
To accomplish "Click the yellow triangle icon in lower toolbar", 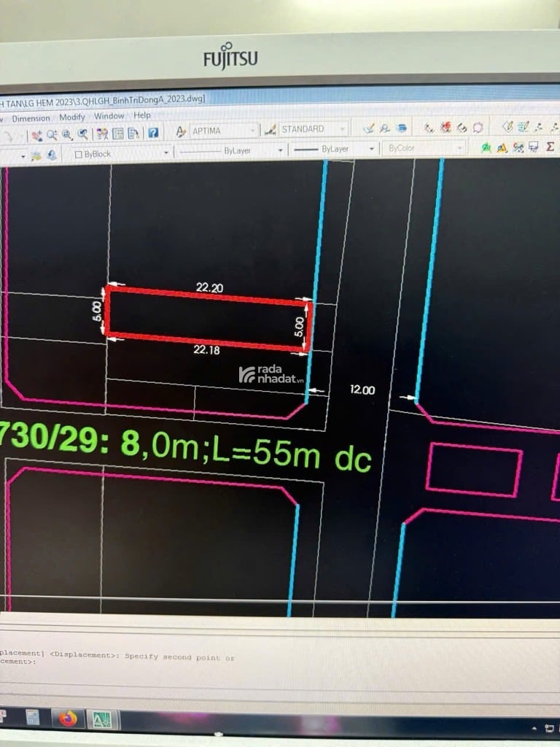I will coord(502,147).
